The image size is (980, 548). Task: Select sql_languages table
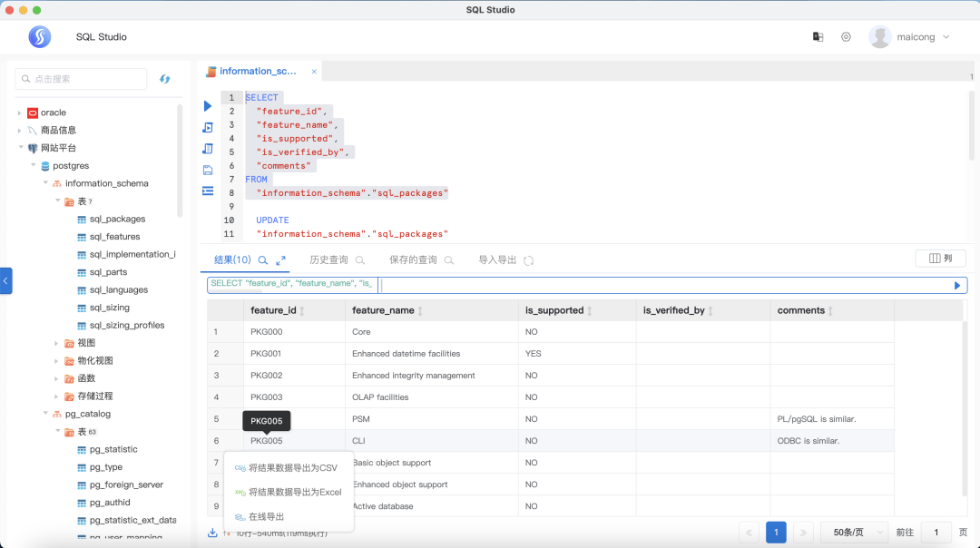coord(119,290)
